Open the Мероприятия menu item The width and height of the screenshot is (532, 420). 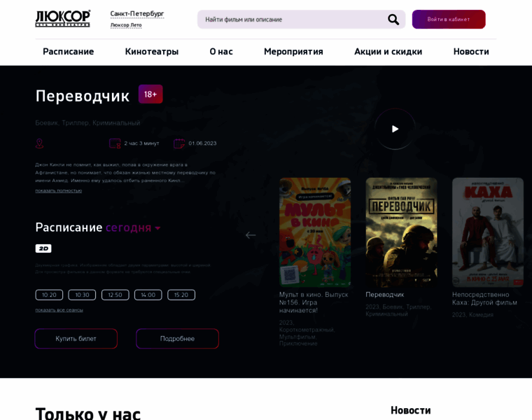point(293,52)
